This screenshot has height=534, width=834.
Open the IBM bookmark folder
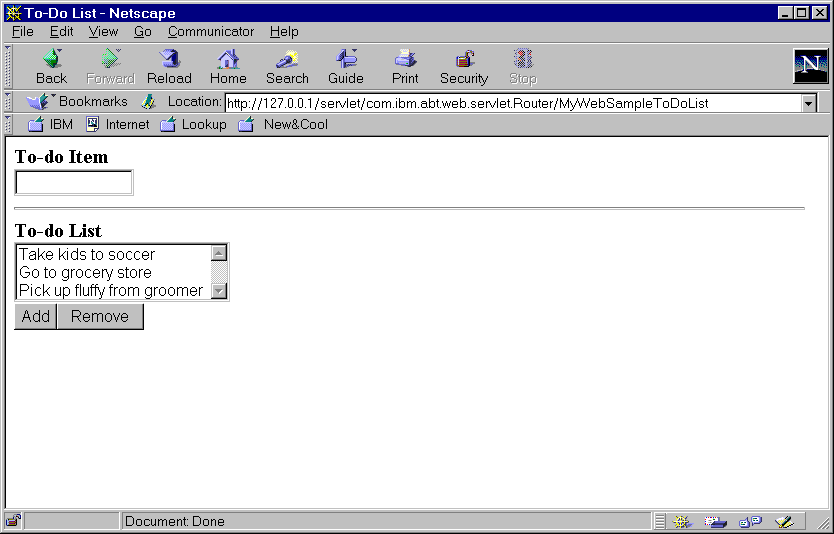pos(50,125)
